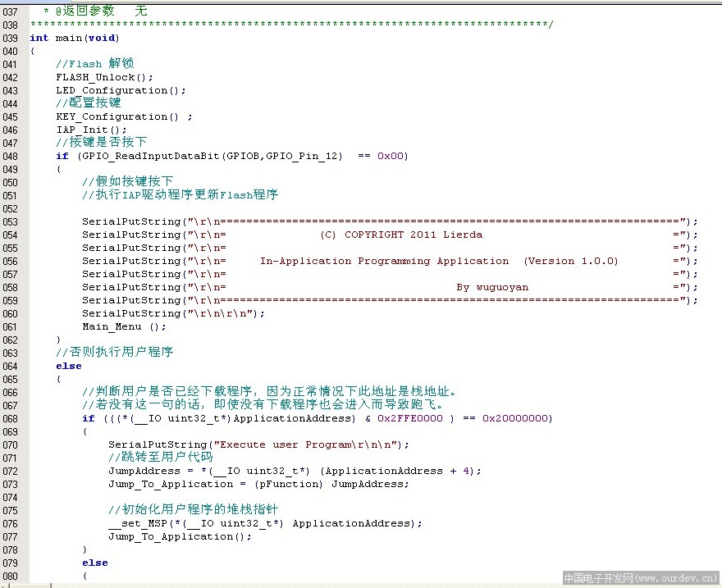Click the 'LED_Configuration();' line

coord(121,90)
